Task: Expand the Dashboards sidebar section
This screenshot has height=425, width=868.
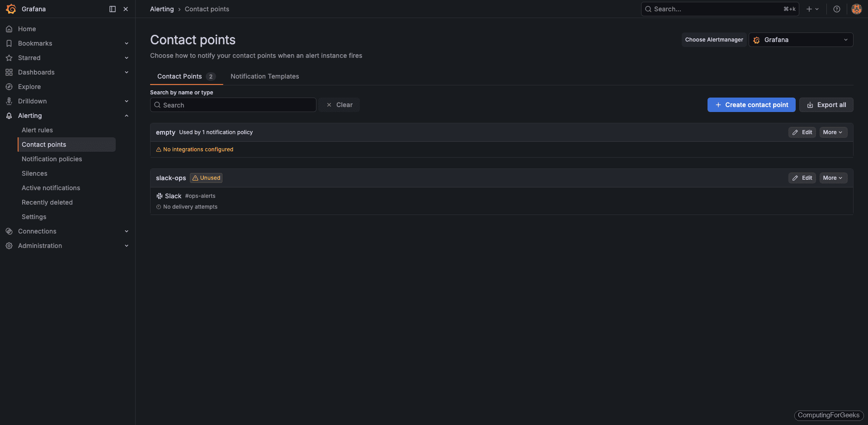Action: 127,72
